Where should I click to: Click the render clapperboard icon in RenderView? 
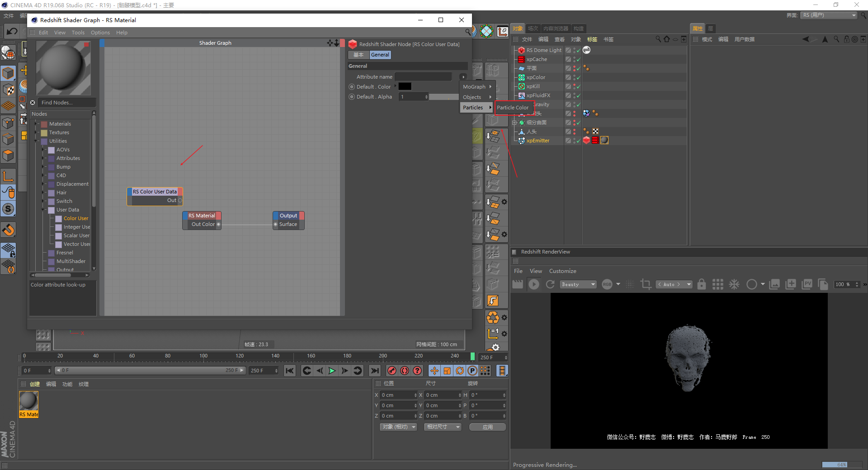[518, 284]
